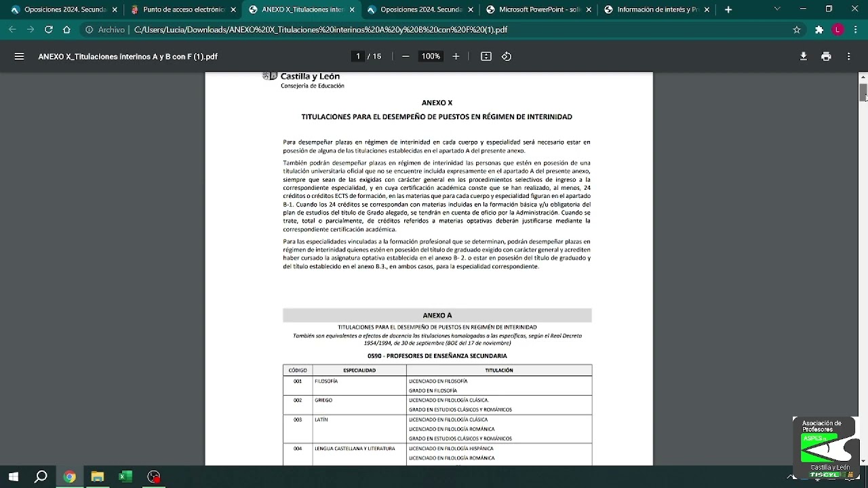Print the PDF document
Viewport: 868px width, 488px height.
point(826,56)
